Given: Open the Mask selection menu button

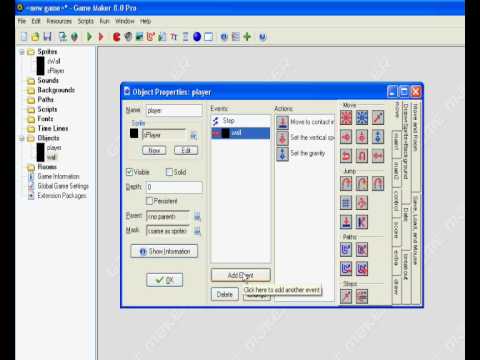Looking at the screenshot, I should [x=197, y=231].
